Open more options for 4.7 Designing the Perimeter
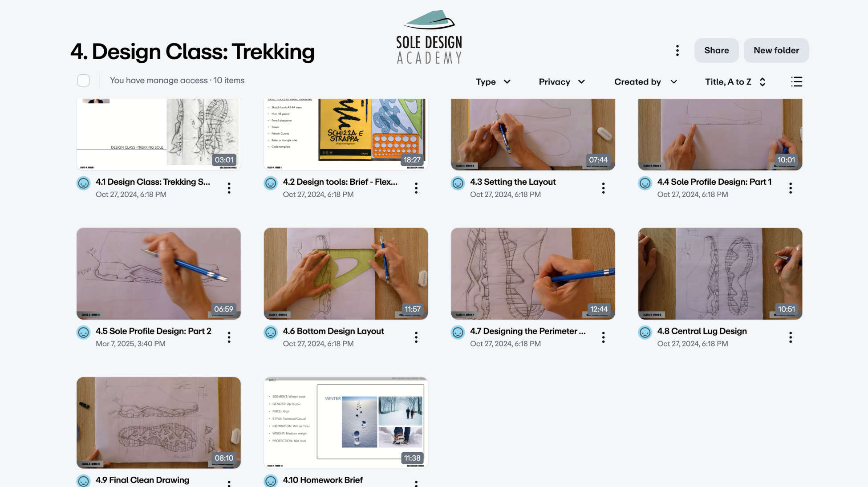This screenshot has width=868, height=487. pos(603,337)
